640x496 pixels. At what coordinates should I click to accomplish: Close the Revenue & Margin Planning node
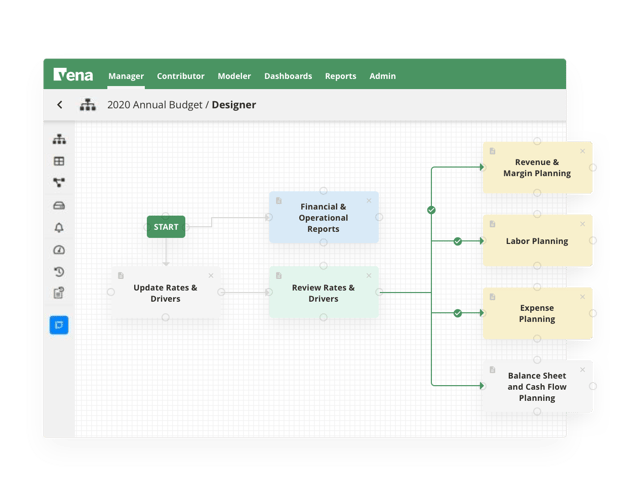coord(583,151)
